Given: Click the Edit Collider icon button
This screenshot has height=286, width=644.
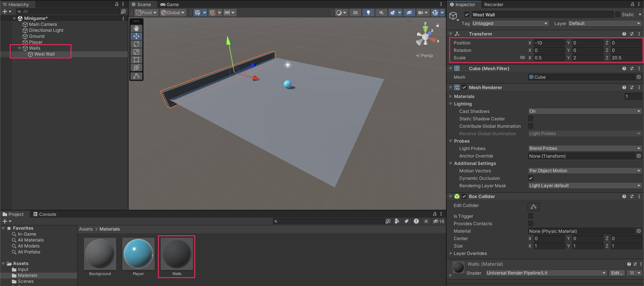Looking at the screenshot, I should click(533, 206).
